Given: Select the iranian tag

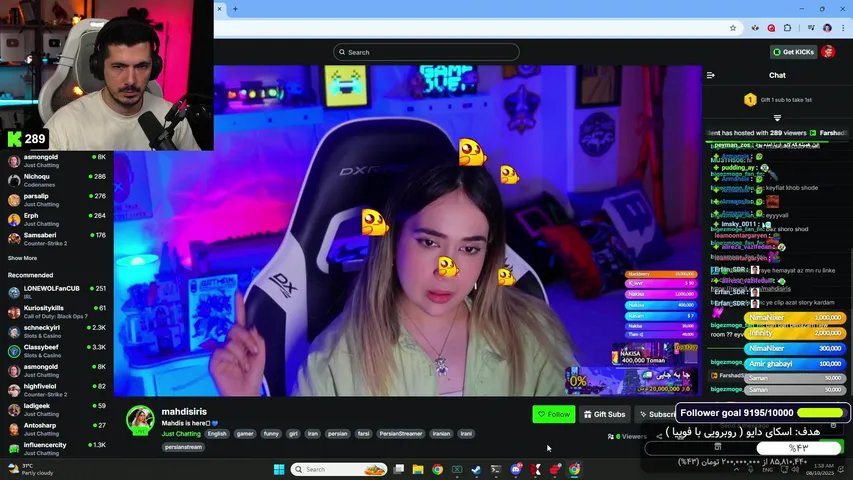Looking at the screenshot, I should tap(441, 434).
